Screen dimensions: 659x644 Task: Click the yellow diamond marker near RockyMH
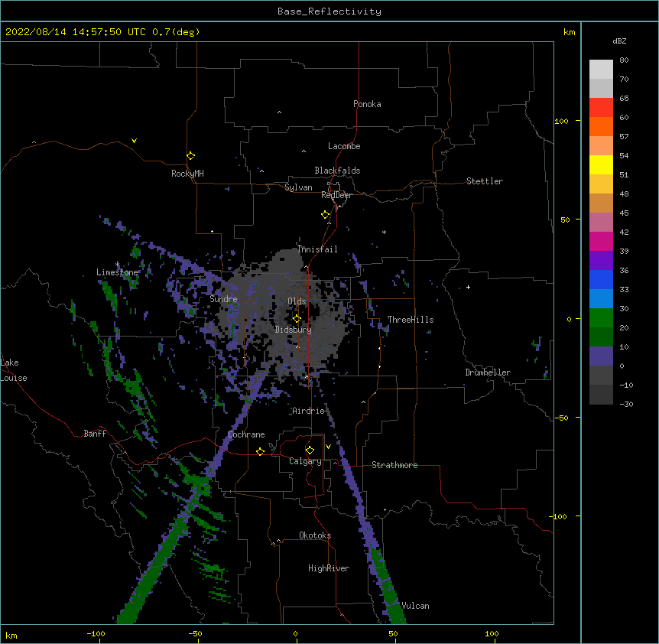(x=190, y=156)
